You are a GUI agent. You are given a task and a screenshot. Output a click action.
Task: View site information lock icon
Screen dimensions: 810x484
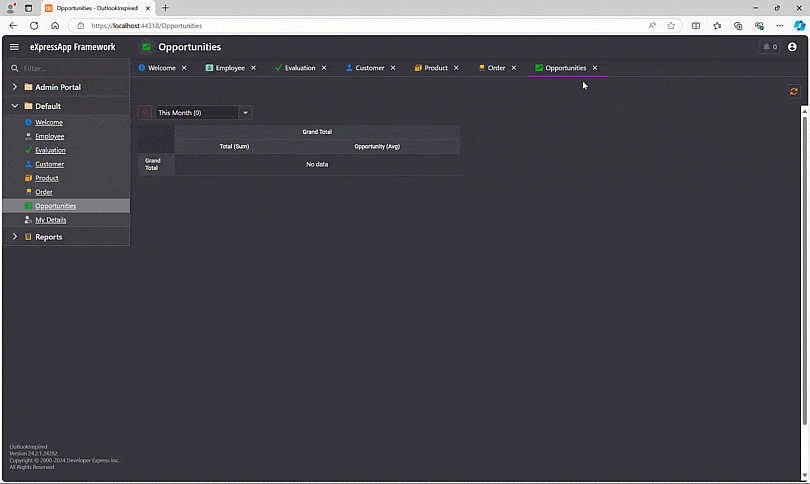81,25
